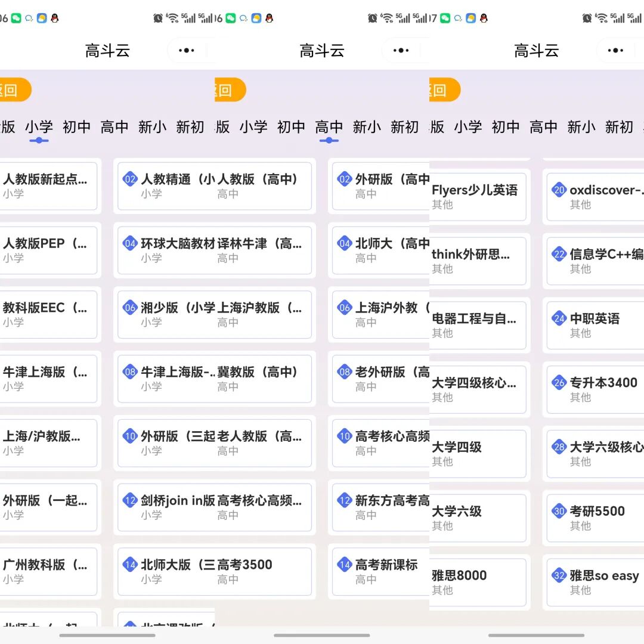Select the 06 badge next to 湘少版
Screen dimensions: 644x644
coord(130,308)
